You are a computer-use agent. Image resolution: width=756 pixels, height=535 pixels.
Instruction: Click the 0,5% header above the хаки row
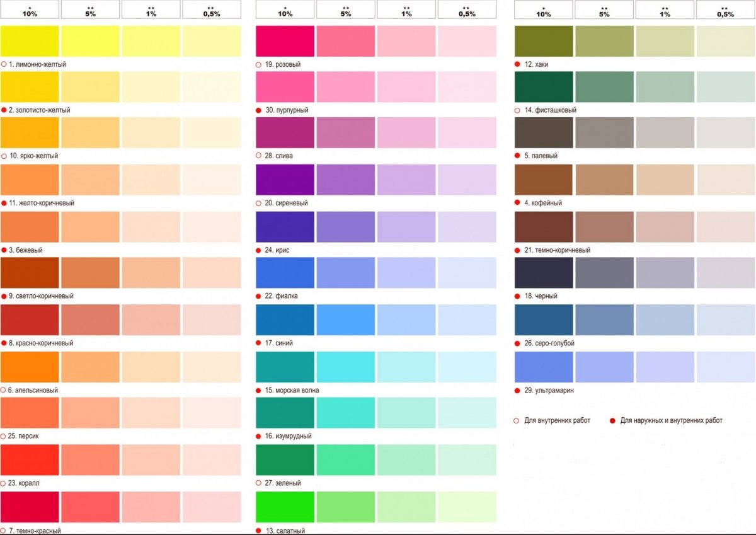point(725,9)
